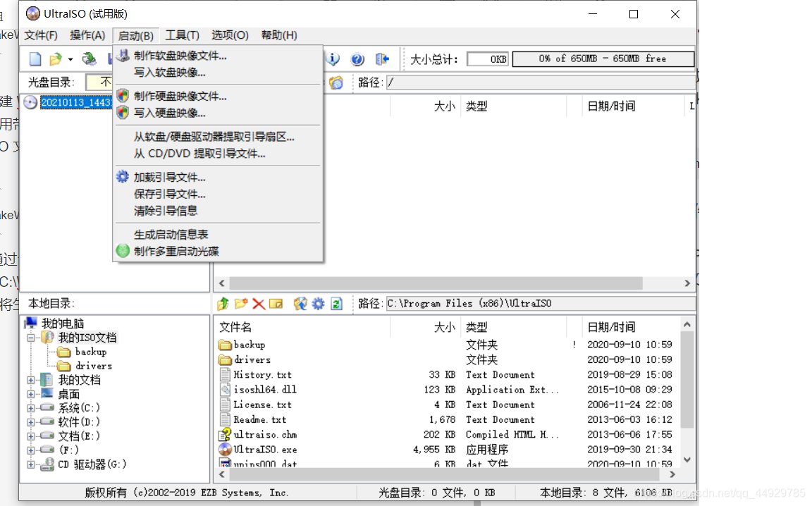Viewport: 812px width, 506px height.
Task: Click the red X delete icon
Action: [x=259, y=304]
